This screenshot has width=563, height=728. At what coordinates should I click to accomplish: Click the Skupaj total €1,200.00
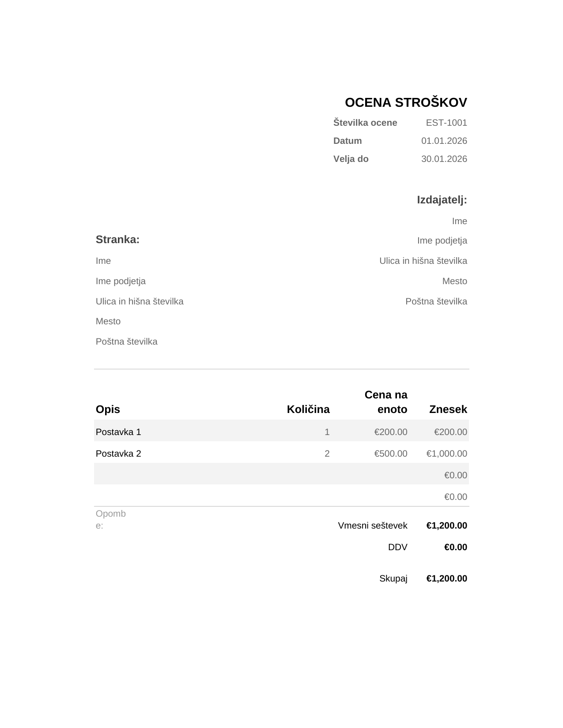(447, 578)
